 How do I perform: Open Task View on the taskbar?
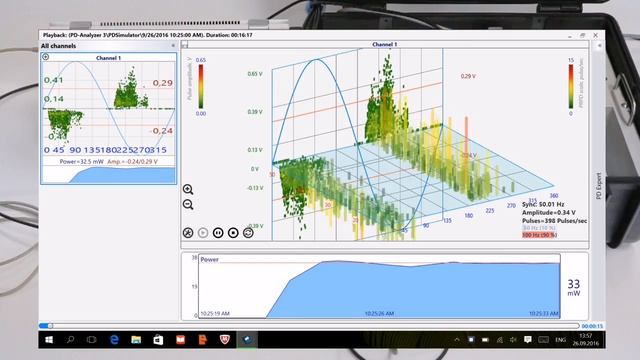pyautogui.click(x=91, y=340)
